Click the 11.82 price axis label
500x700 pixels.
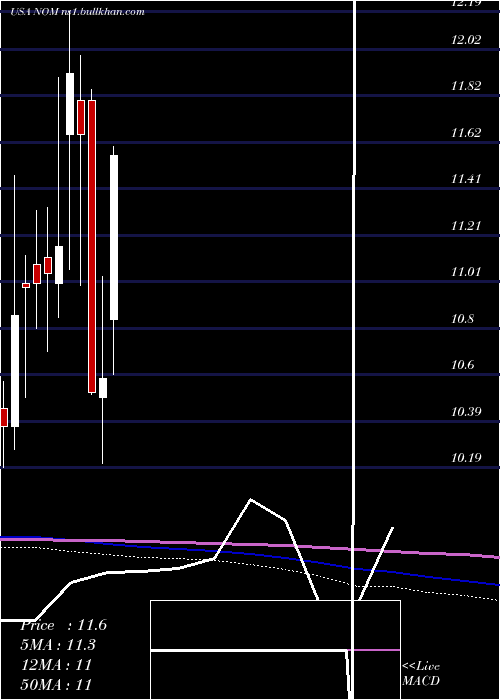pyautogui.click(x=466, y=86)
